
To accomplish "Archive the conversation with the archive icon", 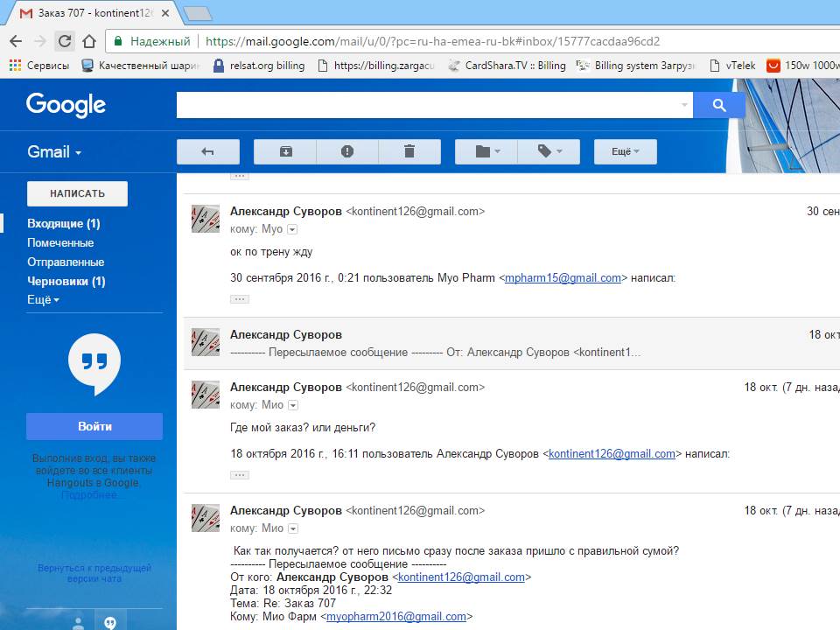I will (x=285, y=151).
